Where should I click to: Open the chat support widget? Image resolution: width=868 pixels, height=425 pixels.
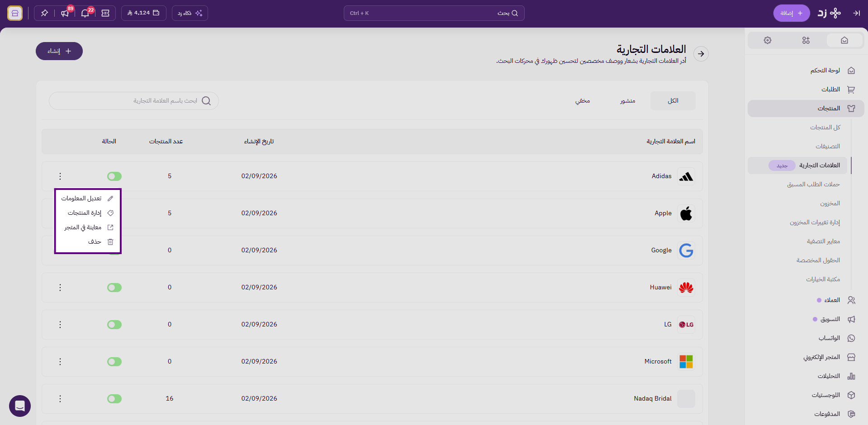click(20, 406)
